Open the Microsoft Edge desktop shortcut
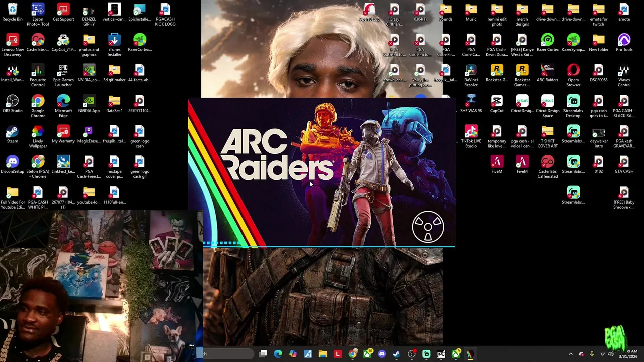644x362 pixels. (63, 107)
